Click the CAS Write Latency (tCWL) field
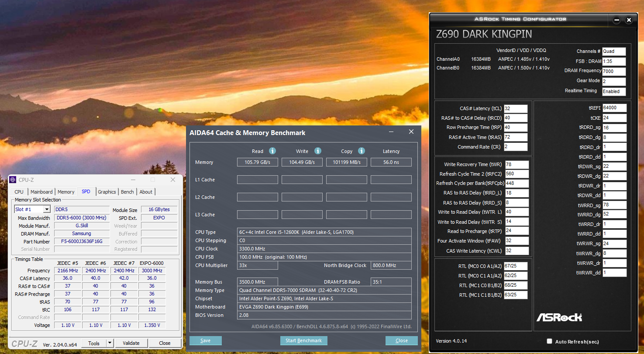The width and height of the screenshot is (644, 354). pos(517,251)
